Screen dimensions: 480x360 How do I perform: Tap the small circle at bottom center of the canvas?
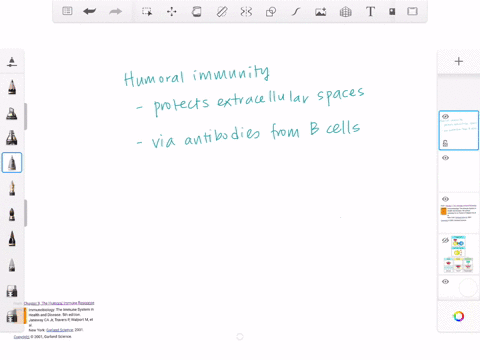[240, 337]
